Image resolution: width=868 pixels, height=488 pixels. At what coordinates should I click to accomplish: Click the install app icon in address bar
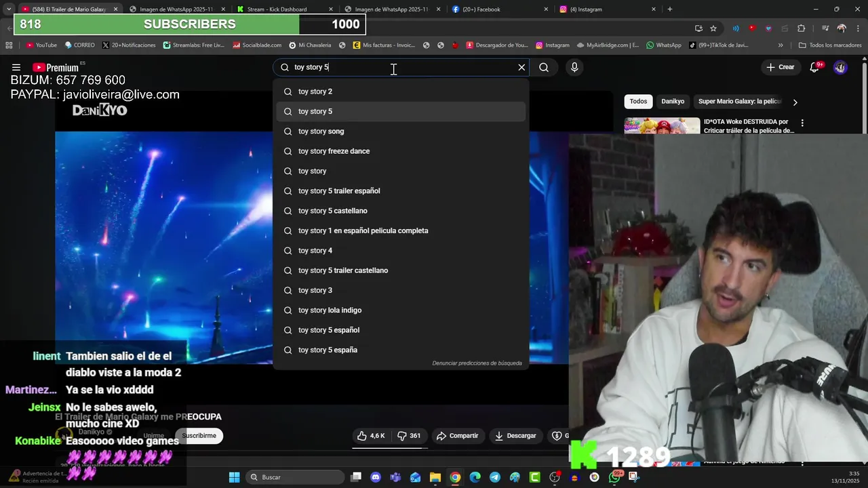pos(698,28)
